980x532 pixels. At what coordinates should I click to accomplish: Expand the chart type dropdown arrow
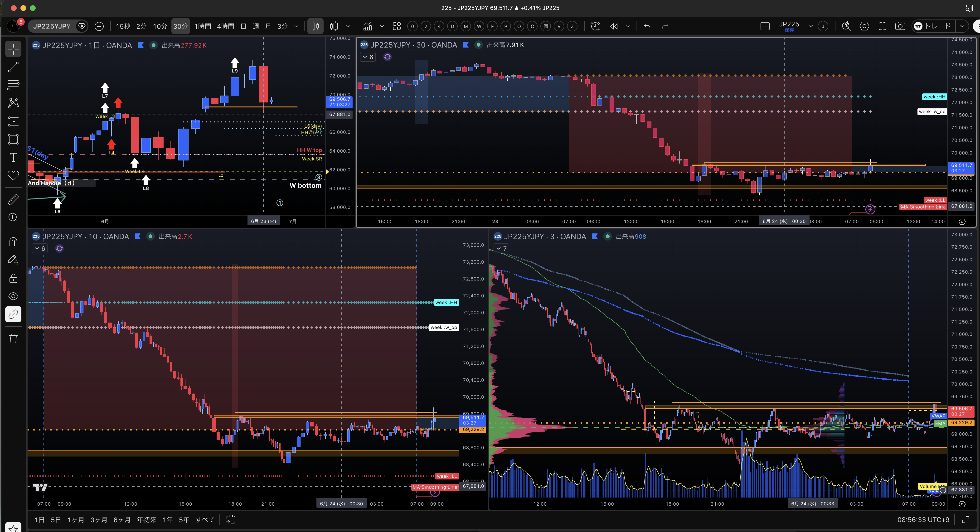click(x=348, y=26)
